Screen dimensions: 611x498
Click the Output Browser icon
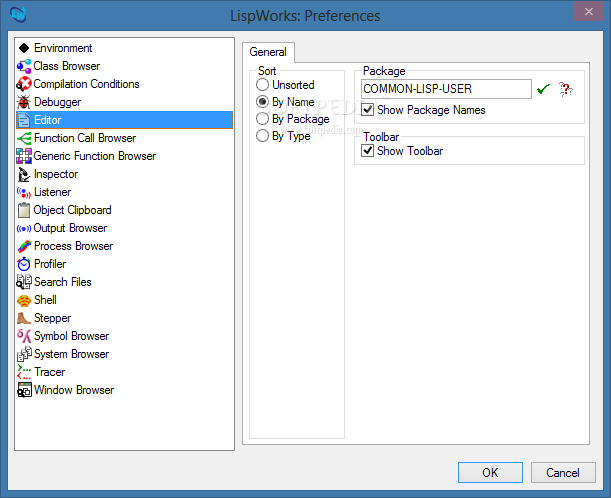pyautogui.click(x=24, y=228)
